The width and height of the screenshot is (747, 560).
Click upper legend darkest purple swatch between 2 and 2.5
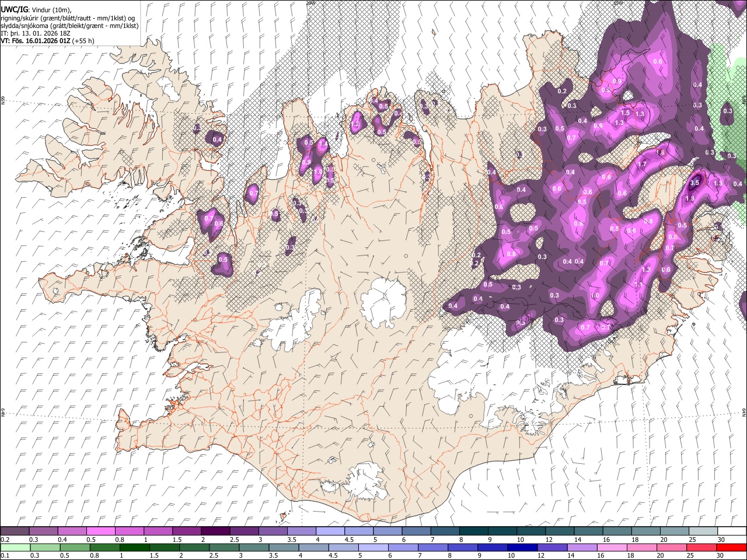215,531
